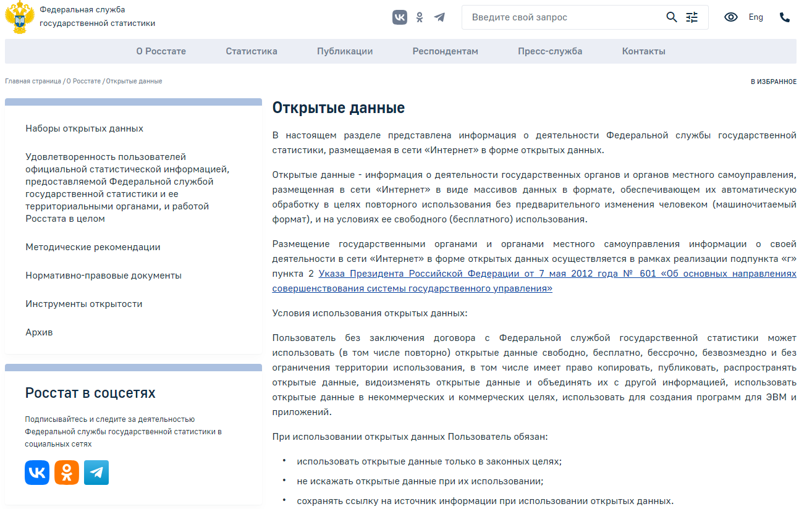Image resolution: width=812 pixels, height=509 pixels.
Task: Expand the О Росстате navigation menu
Action: tap(161, 51)
